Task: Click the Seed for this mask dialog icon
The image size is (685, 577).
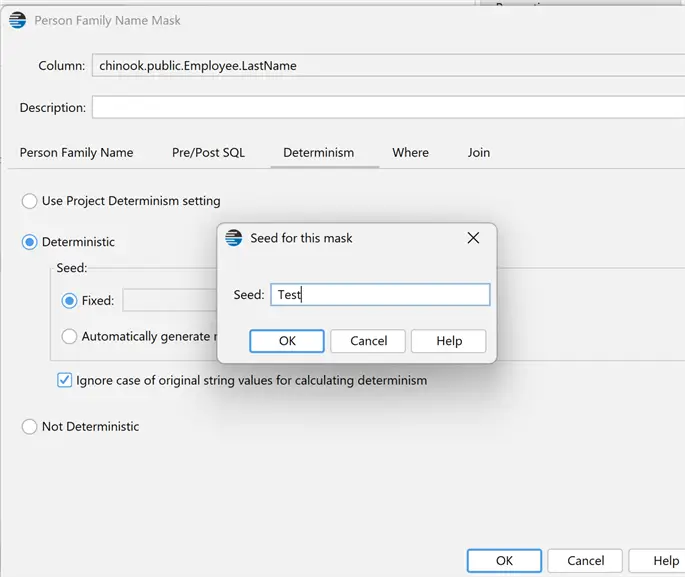Action: 234,238
